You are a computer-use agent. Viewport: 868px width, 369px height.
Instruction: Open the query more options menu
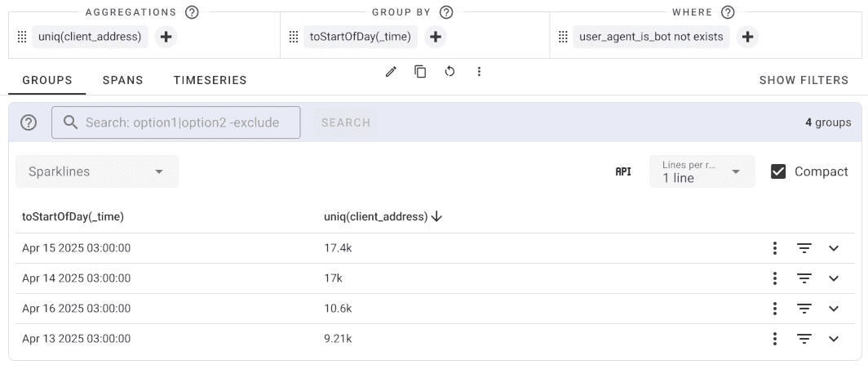(x=479, y=72)
